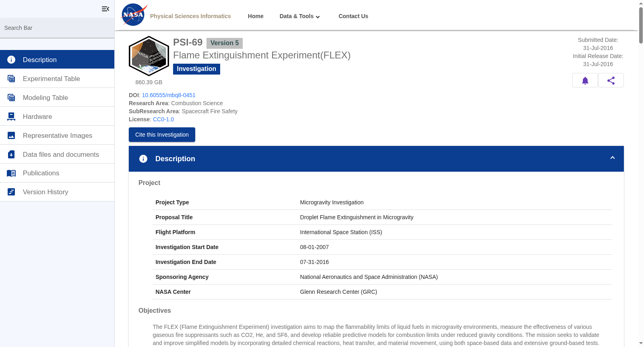Open the Contact Us page
This screenshot has height=347, width=644.
353,16
